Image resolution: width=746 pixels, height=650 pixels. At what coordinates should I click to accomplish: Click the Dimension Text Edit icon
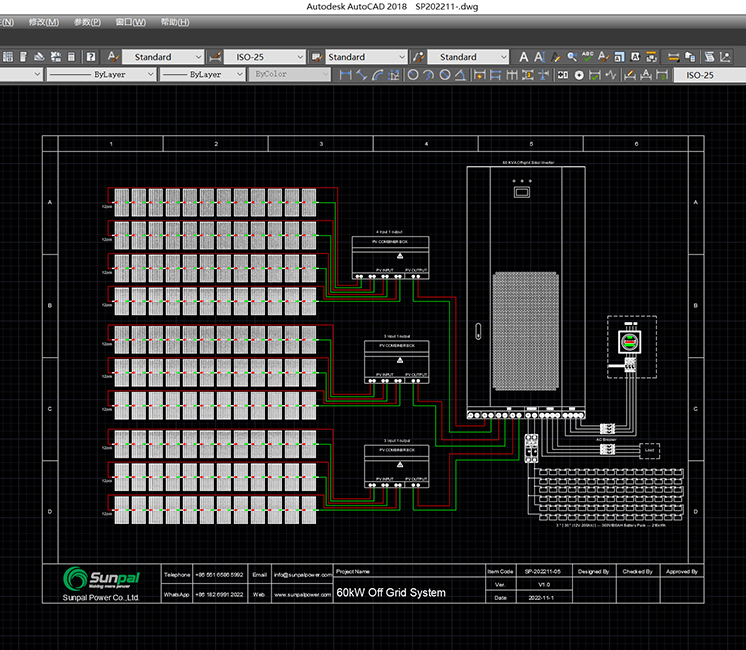(x=646, y=75)
